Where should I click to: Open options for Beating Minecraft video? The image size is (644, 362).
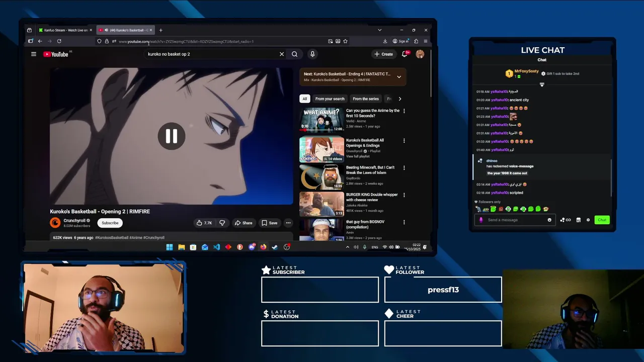pyautogui.click(x=404, y=168)
